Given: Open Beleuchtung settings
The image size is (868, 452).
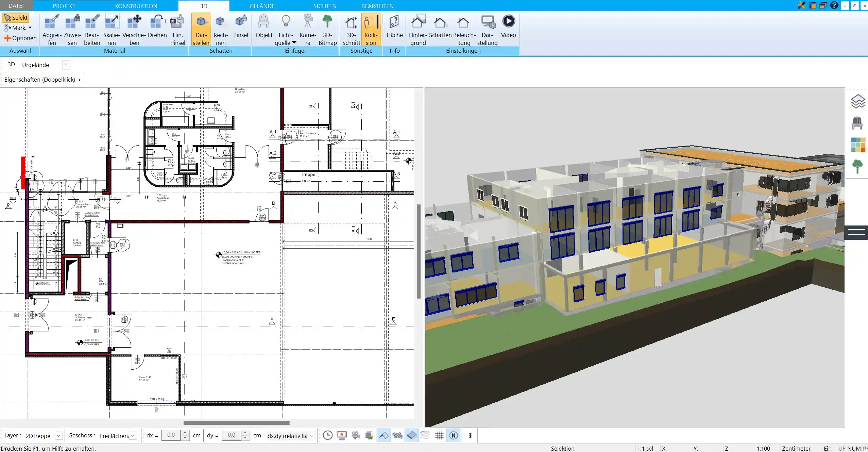Looking at the screenshot, I should pos(464,30).
